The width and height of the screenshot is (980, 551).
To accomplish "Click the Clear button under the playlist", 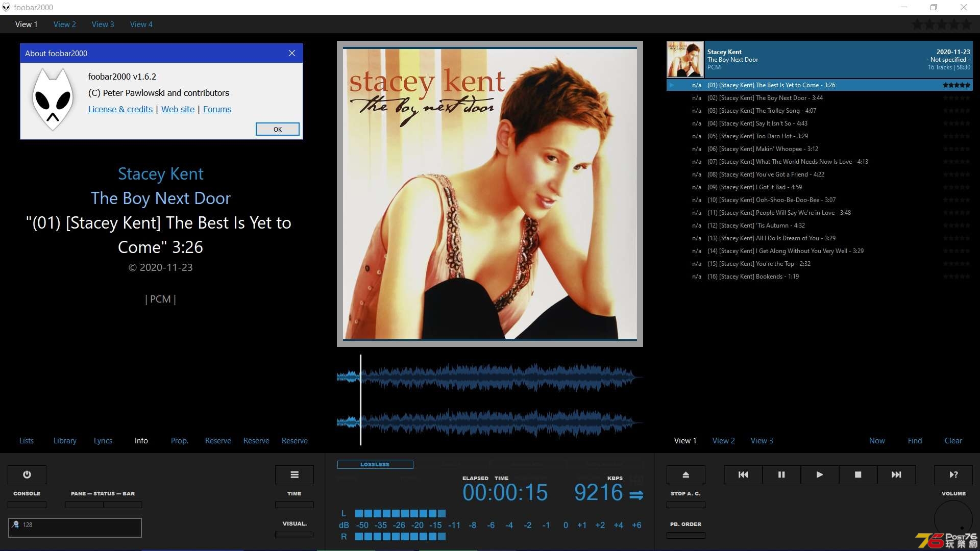I will pyautogui.click(x=953, y=441).
